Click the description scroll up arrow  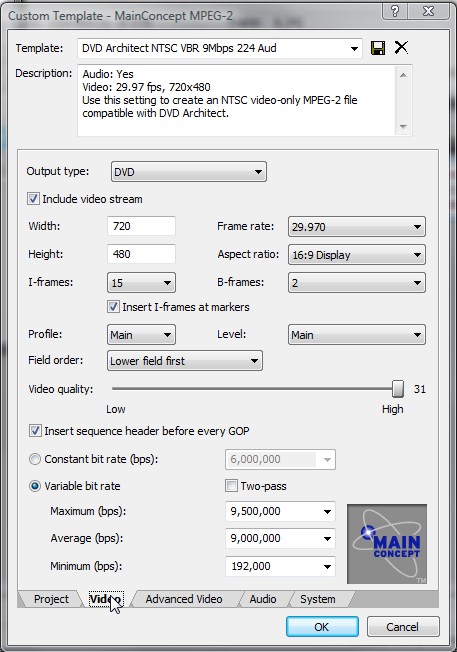[x=403, y=75]
